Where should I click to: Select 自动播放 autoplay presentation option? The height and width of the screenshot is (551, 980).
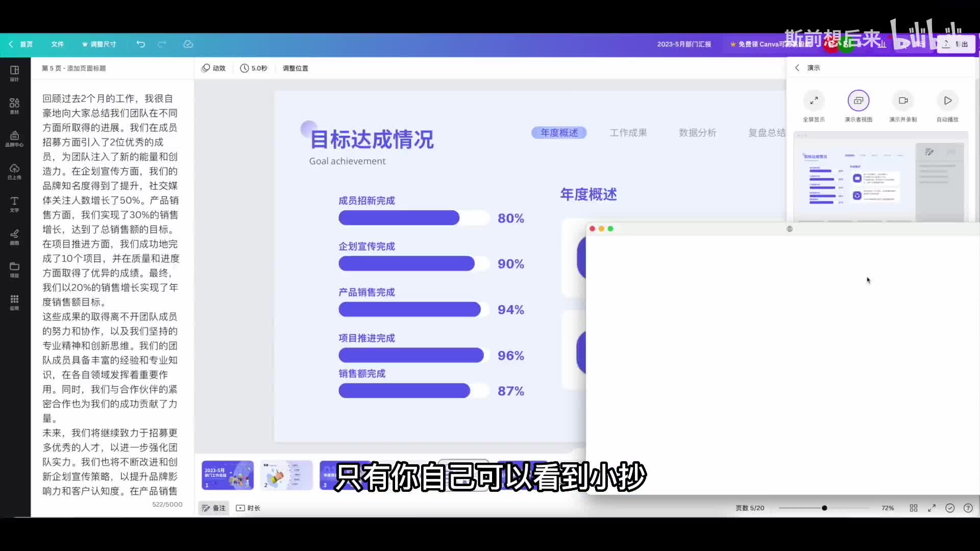coord(947,101)
